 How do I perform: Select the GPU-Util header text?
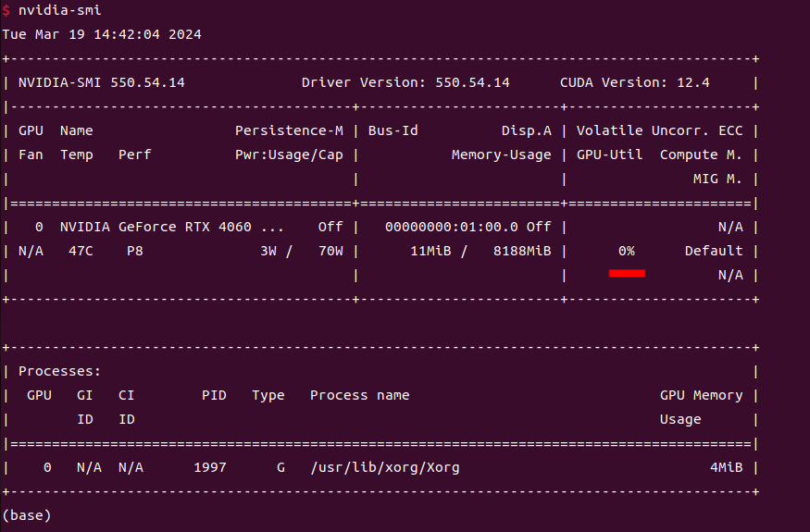pyautogui.click(x=609, y=155)
